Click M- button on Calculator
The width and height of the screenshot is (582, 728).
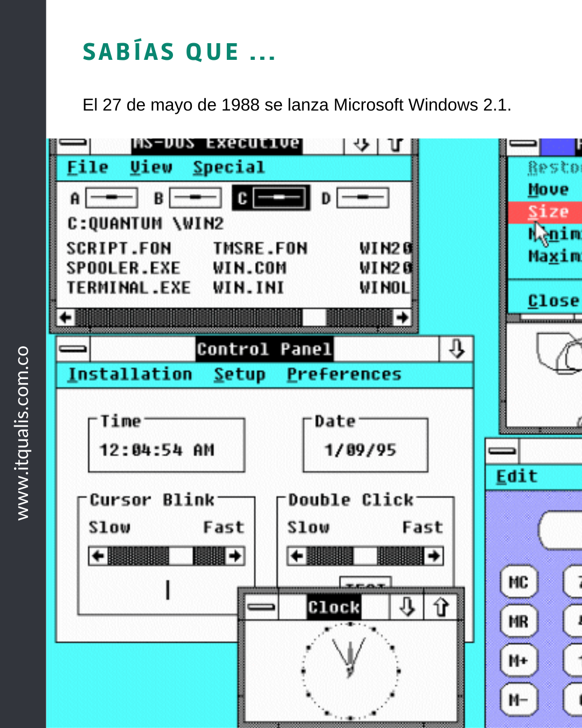[518, 700]
